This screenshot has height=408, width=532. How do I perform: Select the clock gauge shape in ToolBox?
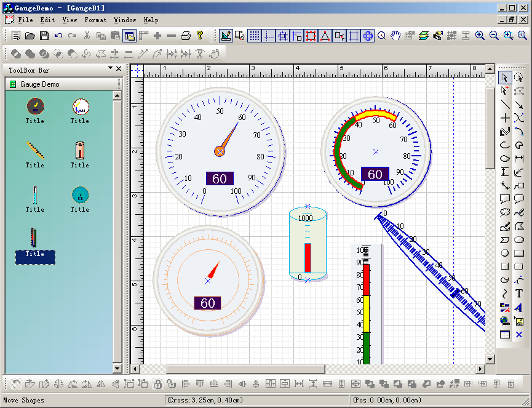point(80,106)
